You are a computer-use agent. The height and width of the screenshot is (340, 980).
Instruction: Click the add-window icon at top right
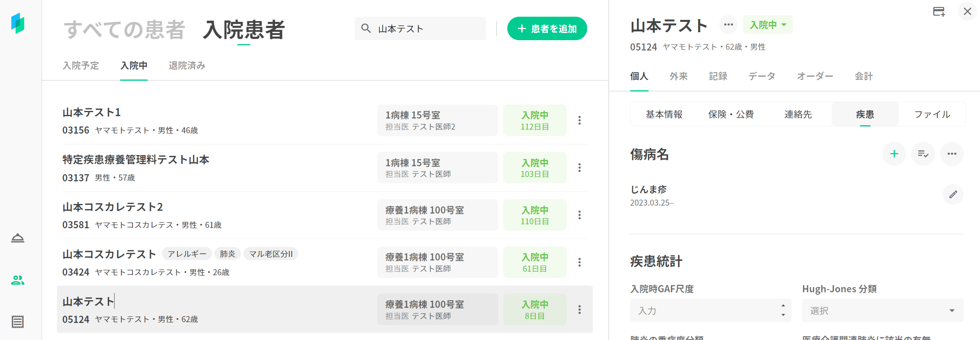[939, 12]
